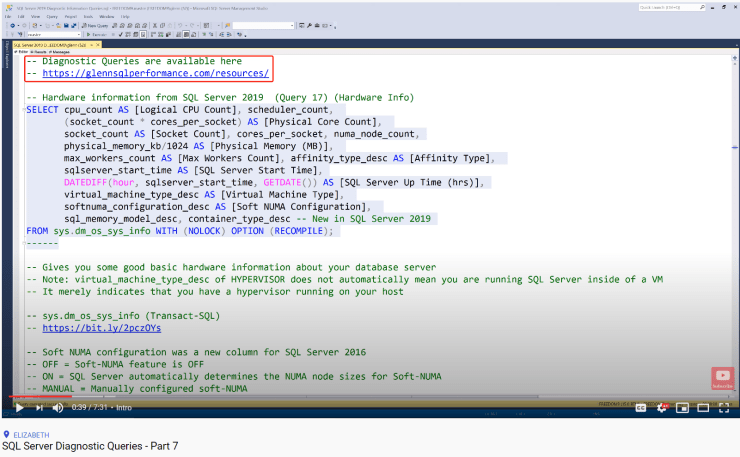Open the Tools menu
Viewport: 740px width, 457px height.
[x=88, y=17]
